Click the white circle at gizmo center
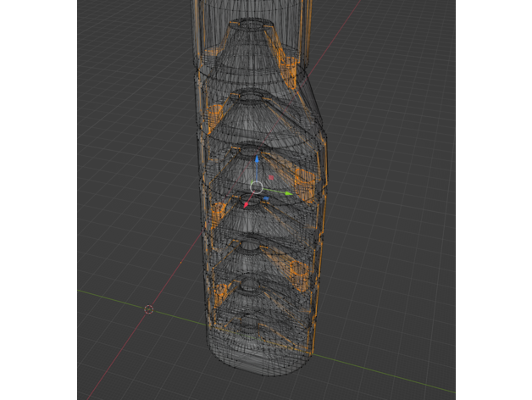 257,186
